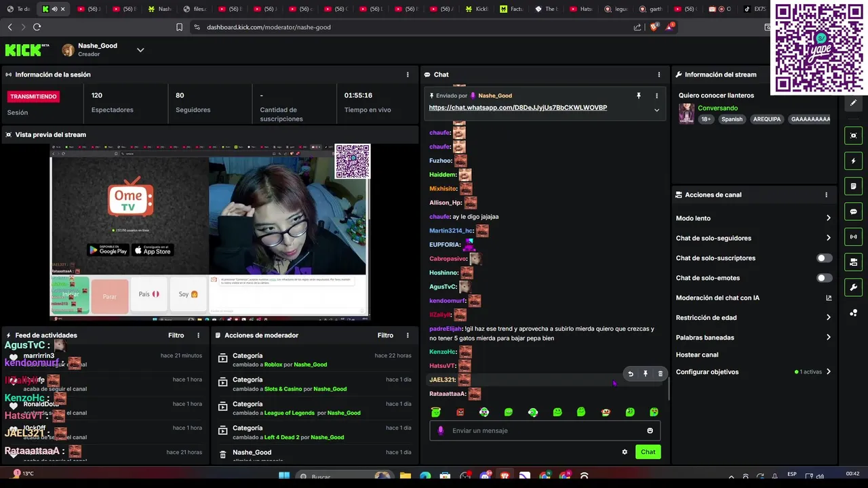Click the taskbar Buscar search box
The width and height of the screenshot is (868, 488).
click(x=344, y=476)
